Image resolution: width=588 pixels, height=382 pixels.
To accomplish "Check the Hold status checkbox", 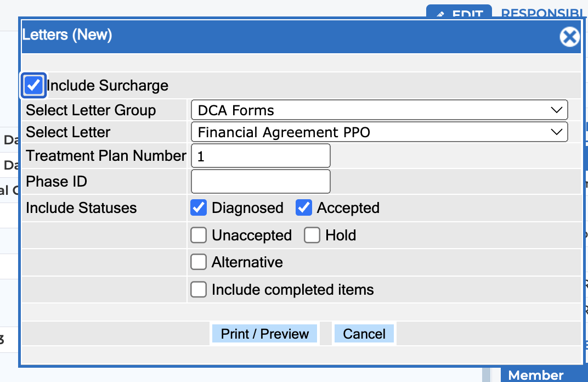I will [x=312, y=235].
